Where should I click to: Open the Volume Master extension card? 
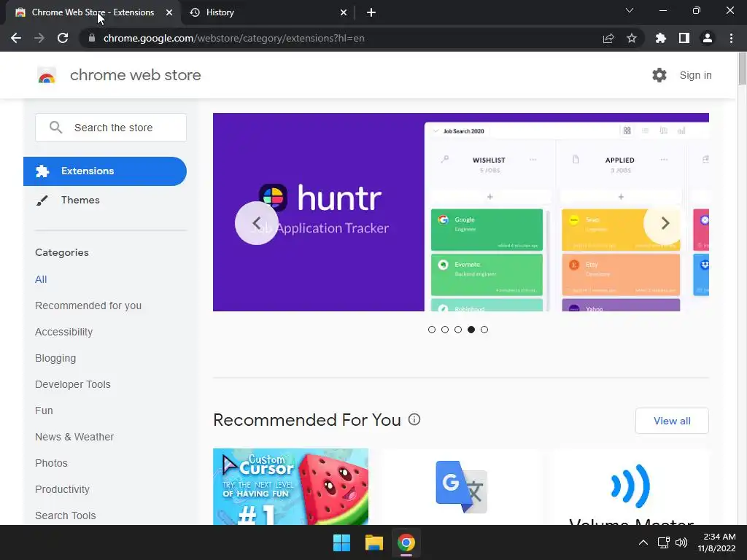(x=631, y=486)
